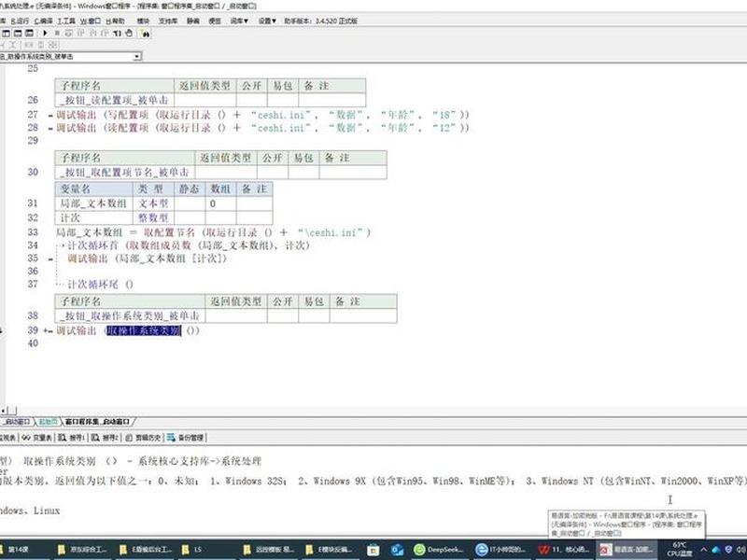Click the 支持库 helper button

click(168, 21)
